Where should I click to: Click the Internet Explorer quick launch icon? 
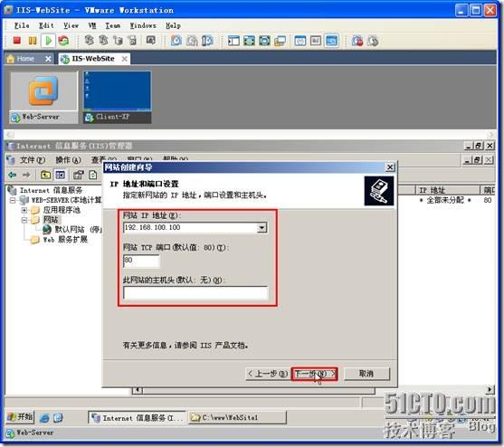point(44,418)
